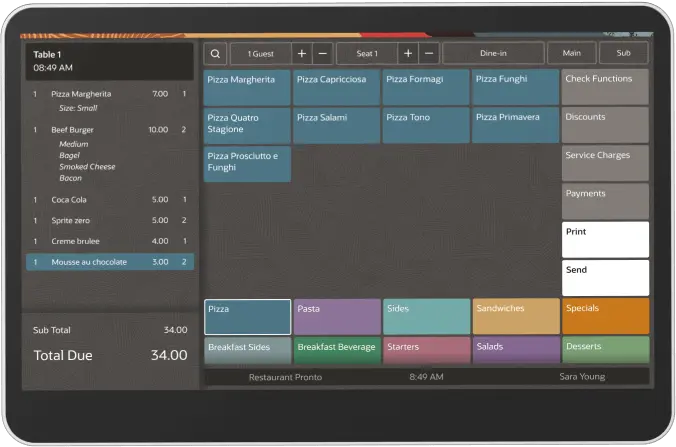Select the Beef Burger order line
The height and width of the screenshot is (447, 676).
109,130
